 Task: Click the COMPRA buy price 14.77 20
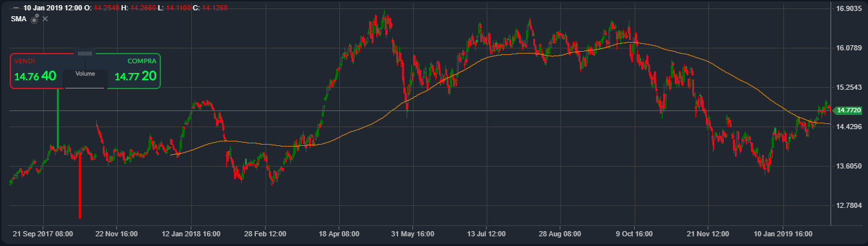point(135,76)
